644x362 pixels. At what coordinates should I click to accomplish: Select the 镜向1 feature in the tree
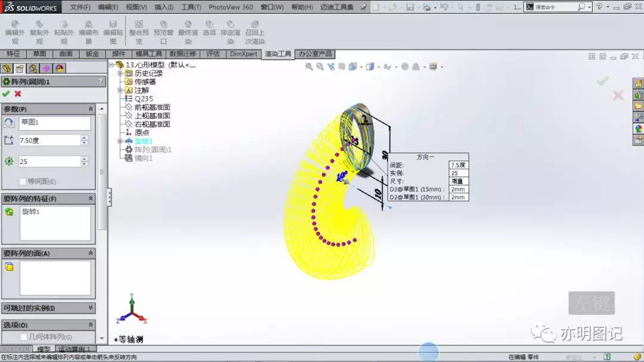pos(143,158)
